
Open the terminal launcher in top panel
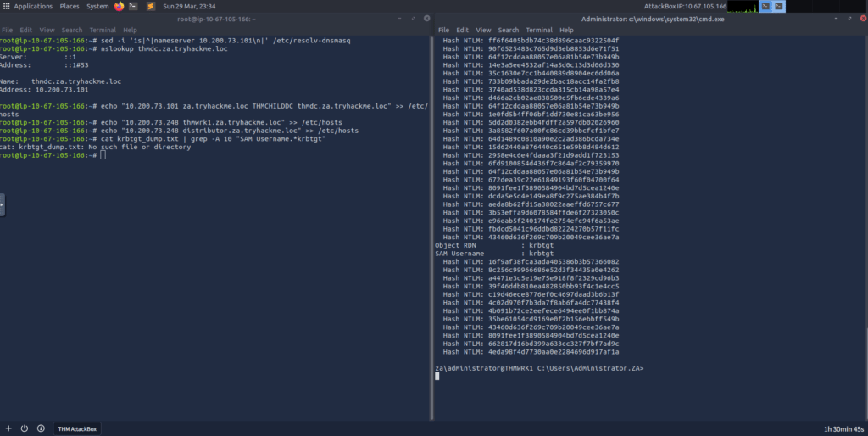point(133,6)
